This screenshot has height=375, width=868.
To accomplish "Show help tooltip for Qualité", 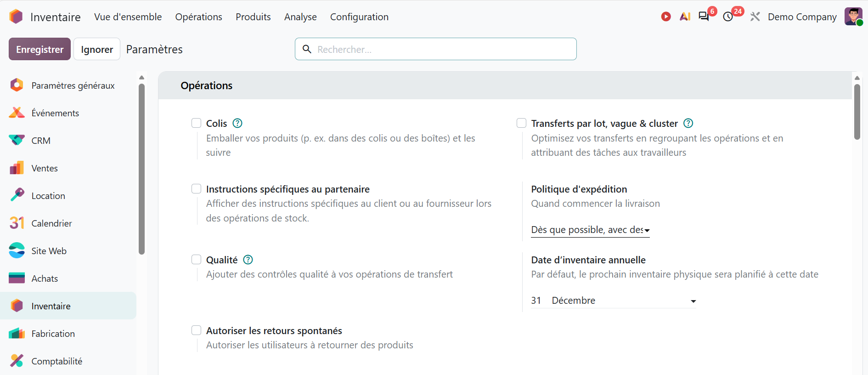I will pos(248,260).
